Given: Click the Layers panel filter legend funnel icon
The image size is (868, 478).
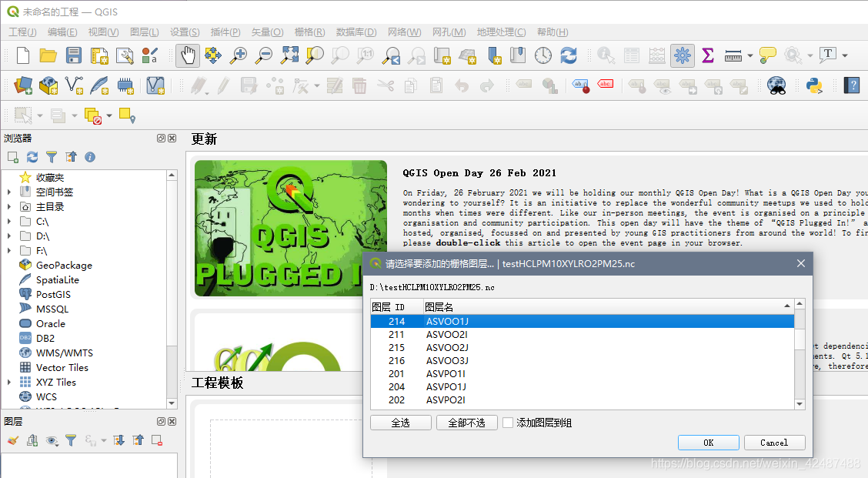Looking at the screenshot, I should pos(71,440).
